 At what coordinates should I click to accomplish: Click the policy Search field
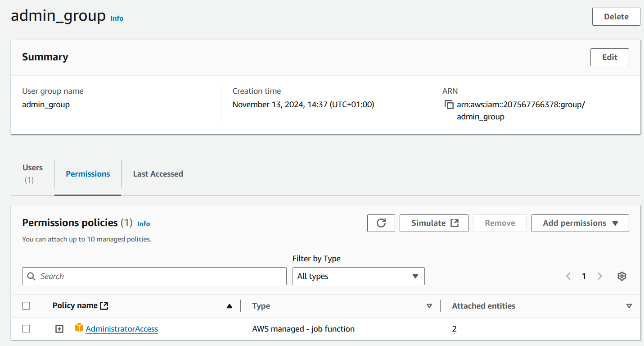coord(154,276)
